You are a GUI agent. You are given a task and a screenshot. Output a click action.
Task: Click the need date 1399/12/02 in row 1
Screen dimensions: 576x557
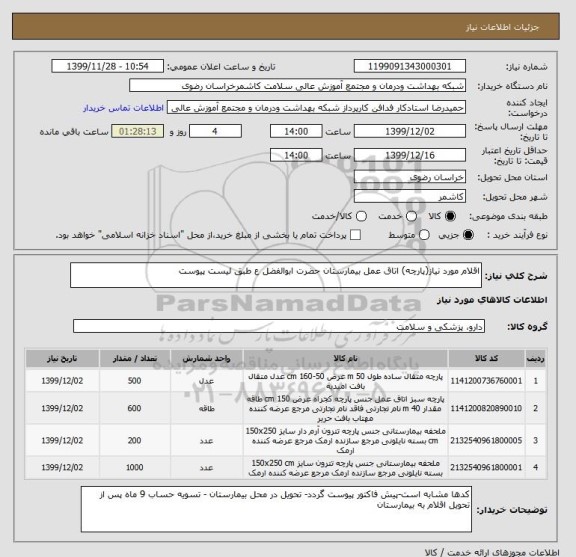(x=62, y=381)
